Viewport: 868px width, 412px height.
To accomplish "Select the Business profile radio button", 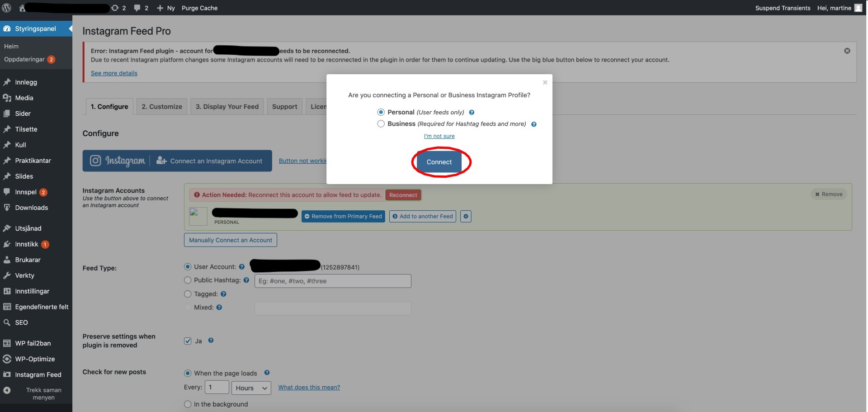I will (381, 124).
